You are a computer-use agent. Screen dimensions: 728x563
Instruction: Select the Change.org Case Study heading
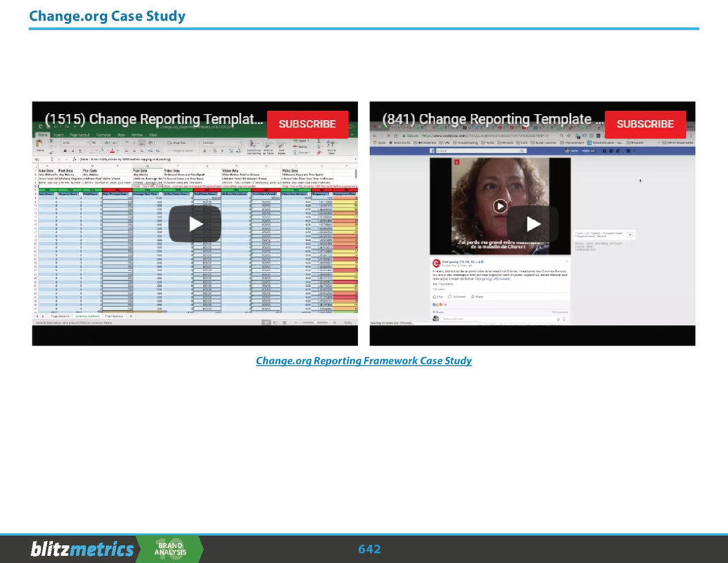(108, 16)
